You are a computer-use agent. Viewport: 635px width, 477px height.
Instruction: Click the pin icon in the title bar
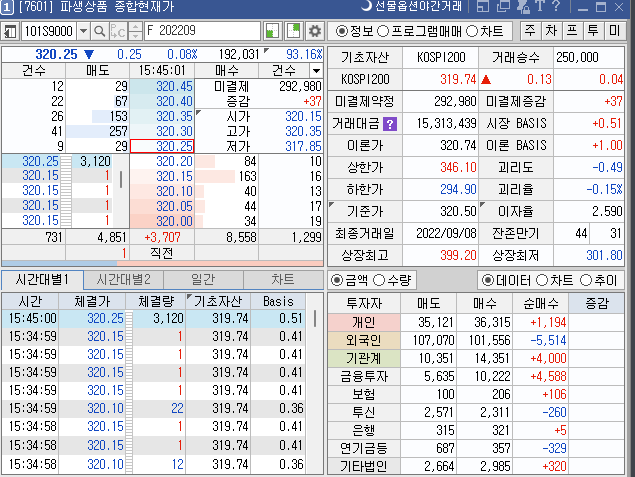coord(524,6)
